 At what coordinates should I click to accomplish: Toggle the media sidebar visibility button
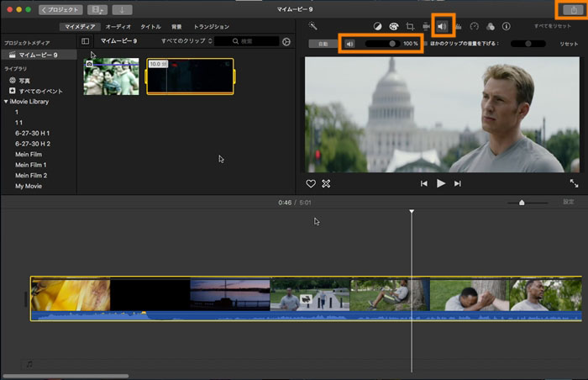tap(85, 41)
